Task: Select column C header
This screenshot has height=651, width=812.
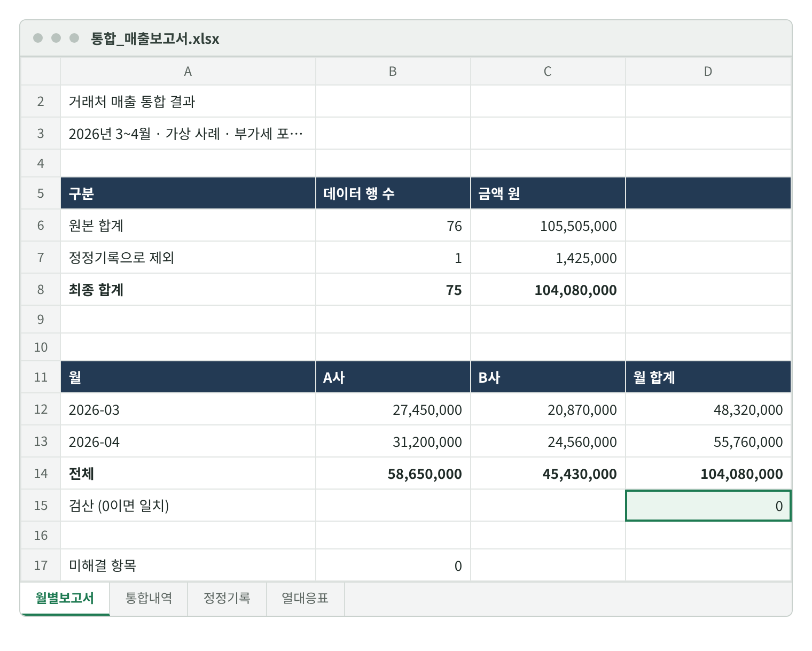Action: click(x=548, y=72)
